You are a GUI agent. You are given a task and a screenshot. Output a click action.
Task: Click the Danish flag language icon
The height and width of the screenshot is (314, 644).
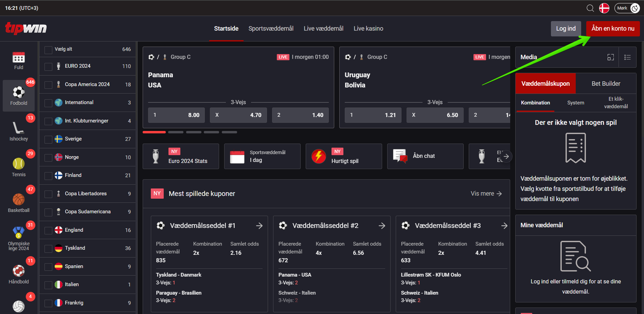(x=604, y=8)
